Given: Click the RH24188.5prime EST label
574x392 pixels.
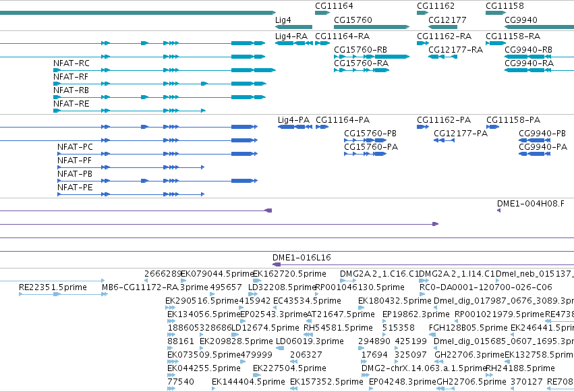Looking at the screenshot, I should tap(520, 368).
